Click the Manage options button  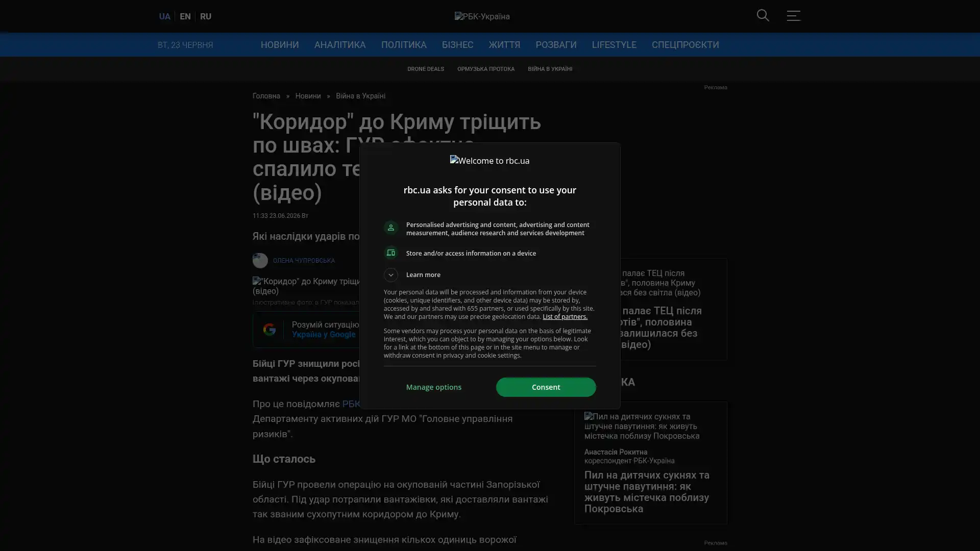(x=434, y=387)
